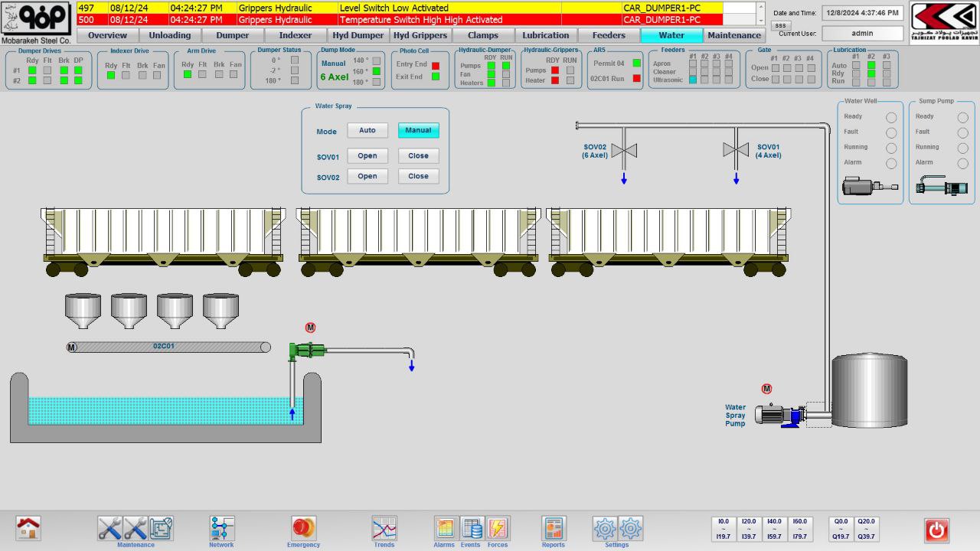The image size is (980, 551).
Task: Open the Forces icon
Action: point(498,528)
